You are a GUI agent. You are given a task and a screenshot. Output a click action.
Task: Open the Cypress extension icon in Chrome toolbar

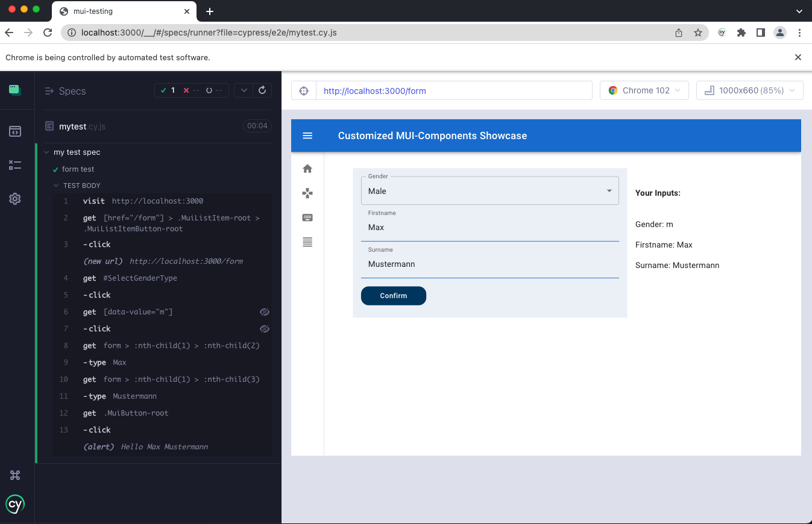pos(722,33)
